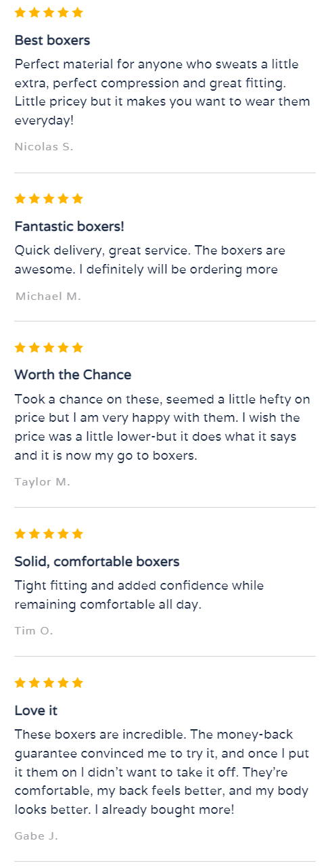
Task: Click the star rating above Fantastic boxers!
Action: point(49,198)
